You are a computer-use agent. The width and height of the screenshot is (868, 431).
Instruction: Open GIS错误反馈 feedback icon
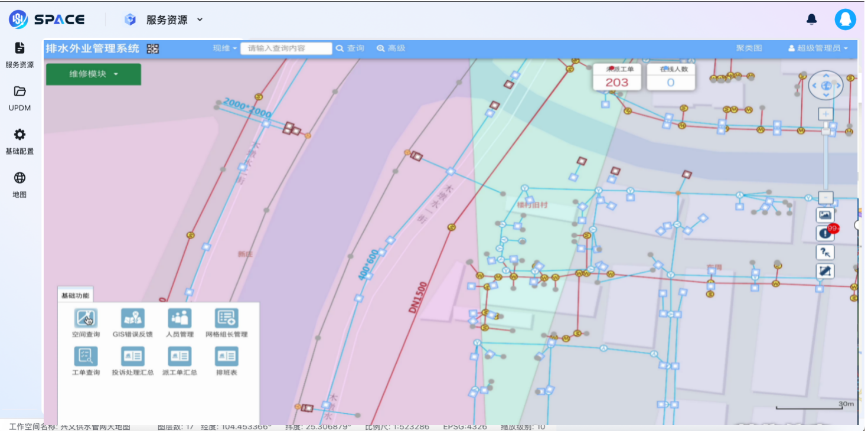pos(132,319)
